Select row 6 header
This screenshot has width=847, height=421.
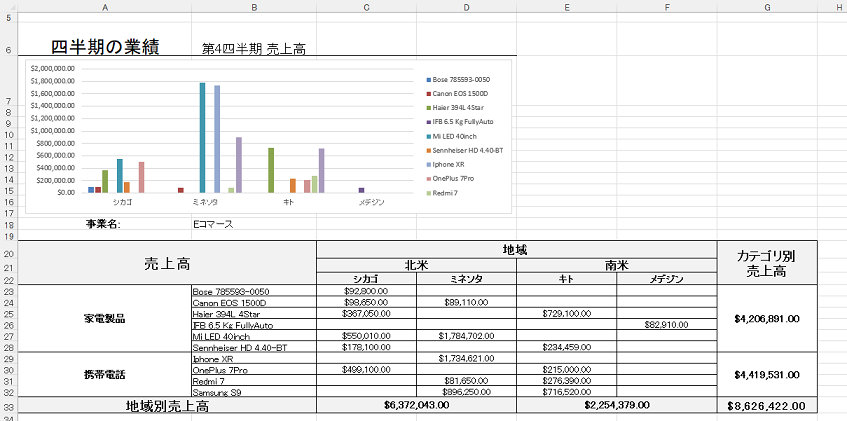click(9, 39)
